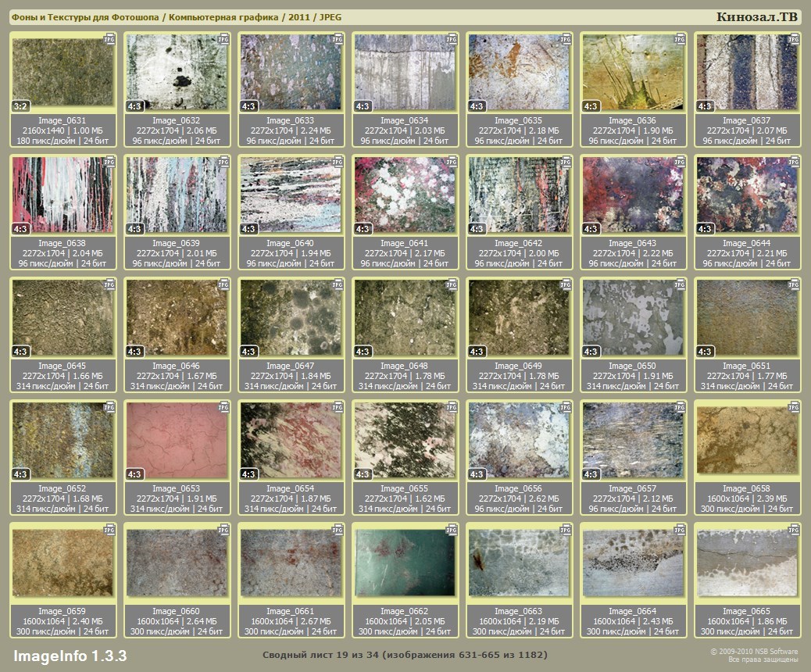Select the Image_0665 thumbnail

pyautogui.click(x=747, y=563)
